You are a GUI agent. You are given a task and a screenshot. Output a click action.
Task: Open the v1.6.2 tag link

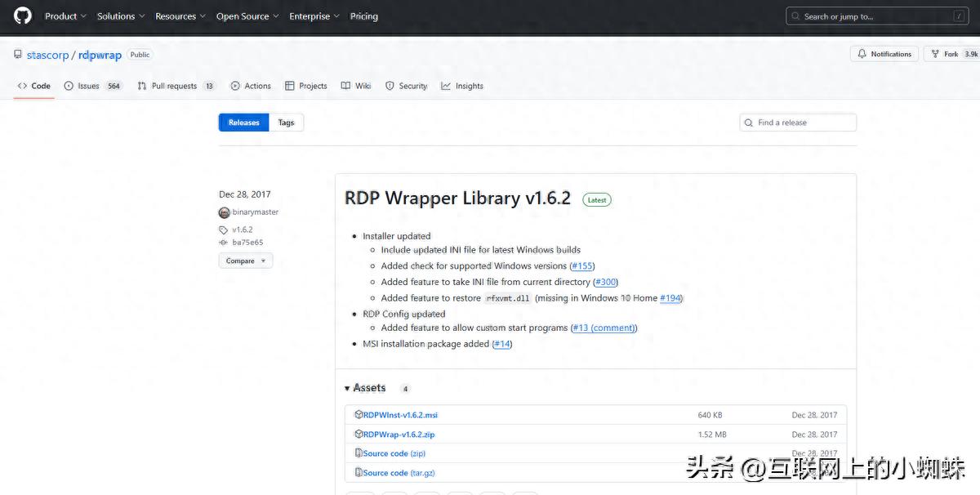click(x=243, y=230)
